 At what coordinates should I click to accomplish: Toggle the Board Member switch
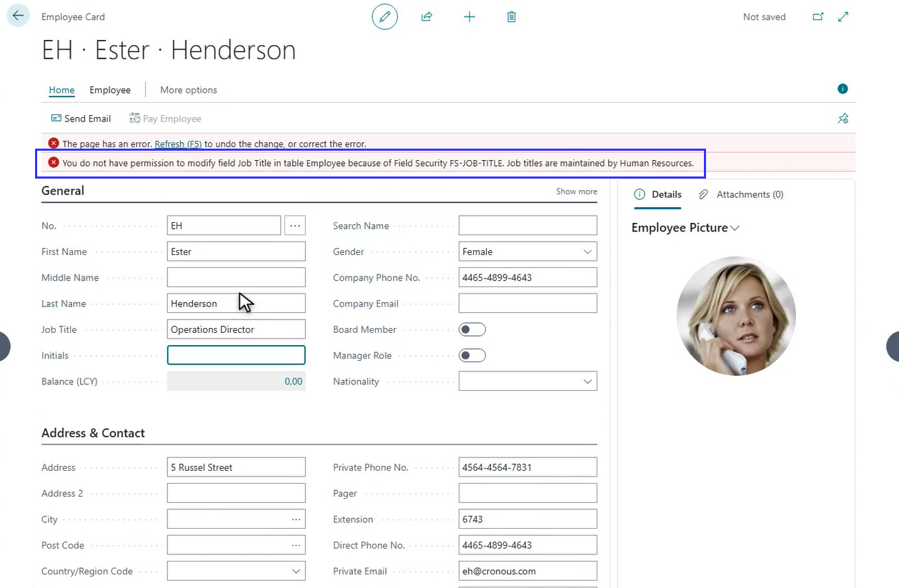(472, 329)
